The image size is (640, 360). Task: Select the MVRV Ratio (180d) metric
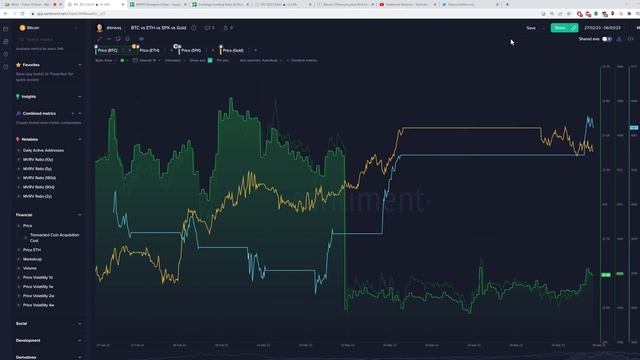click(x=39, y=178)
